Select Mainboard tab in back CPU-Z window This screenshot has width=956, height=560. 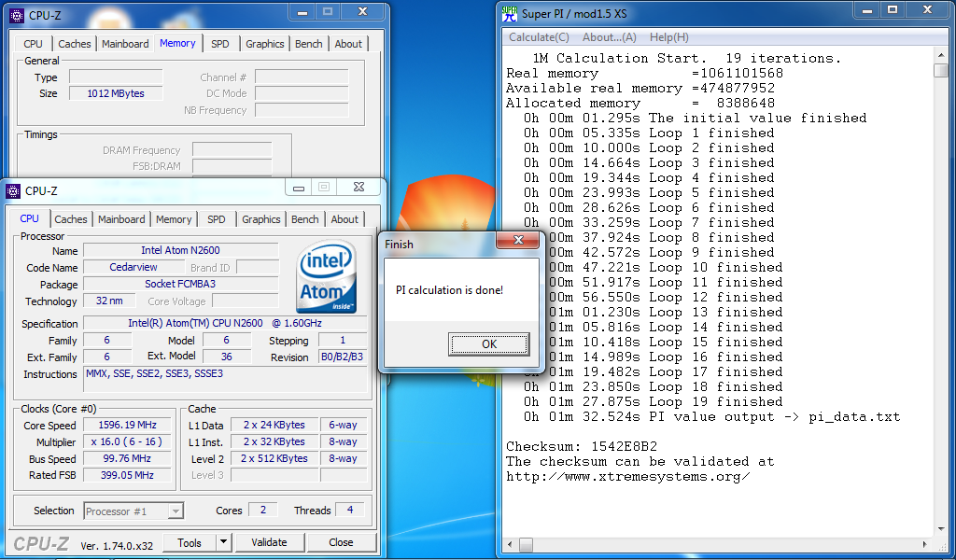(125, 44)
